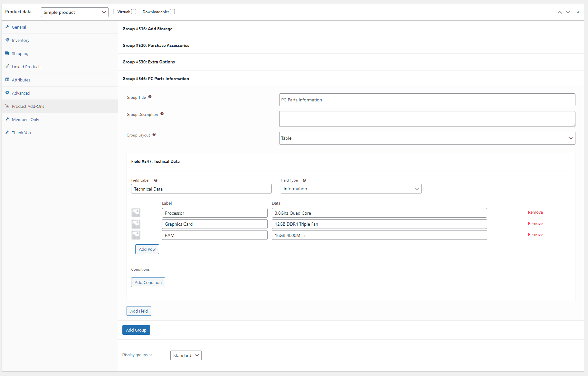Show help tooltip for Field Label
The height and width of the screenshot is (376, 588).
(156, 180)
